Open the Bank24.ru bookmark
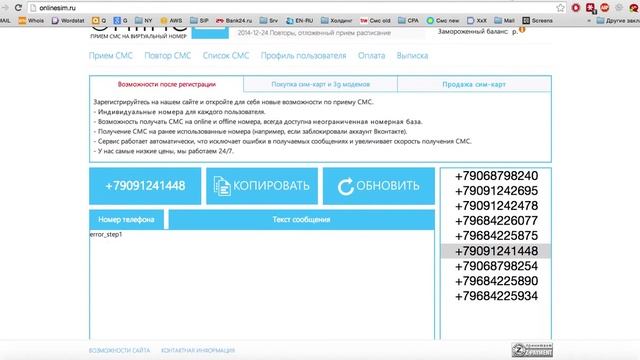 click(234, 20)
